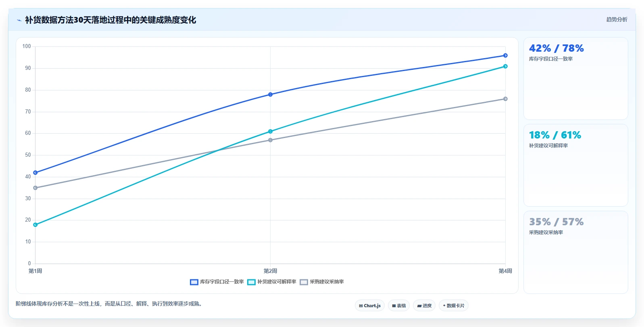Click the 50 y-axis label
The width and height of the screenshot is (644, 327).
coord(28,155)
